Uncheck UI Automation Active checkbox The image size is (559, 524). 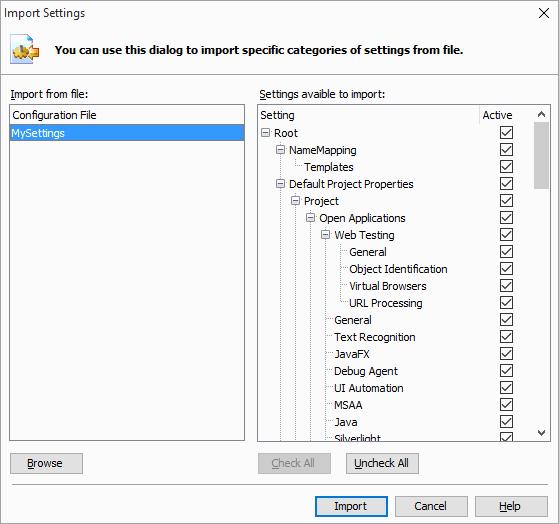[506, 387]
